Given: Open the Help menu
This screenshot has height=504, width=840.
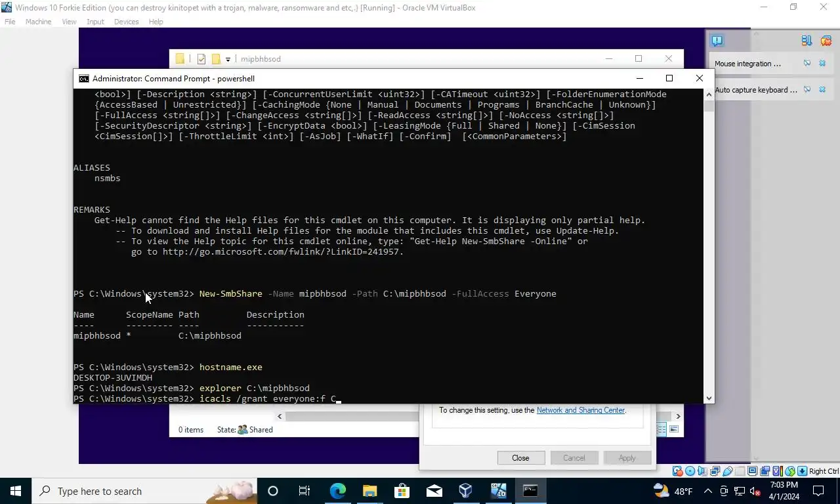Looking at the screenshot, I should 156,22.
